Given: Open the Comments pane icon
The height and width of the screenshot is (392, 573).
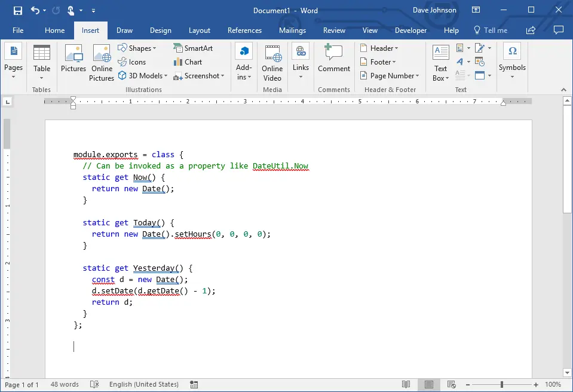Looking at the screenshot, I should 559,30.
